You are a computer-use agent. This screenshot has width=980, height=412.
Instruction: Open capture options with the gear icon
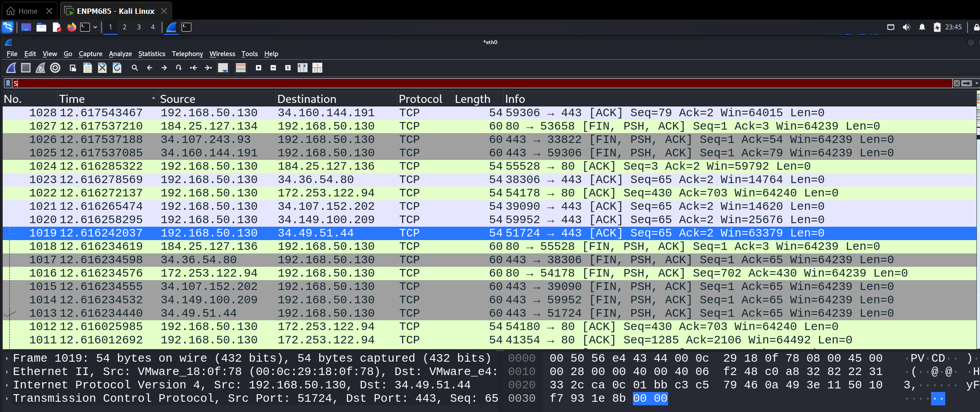[55, 68]
